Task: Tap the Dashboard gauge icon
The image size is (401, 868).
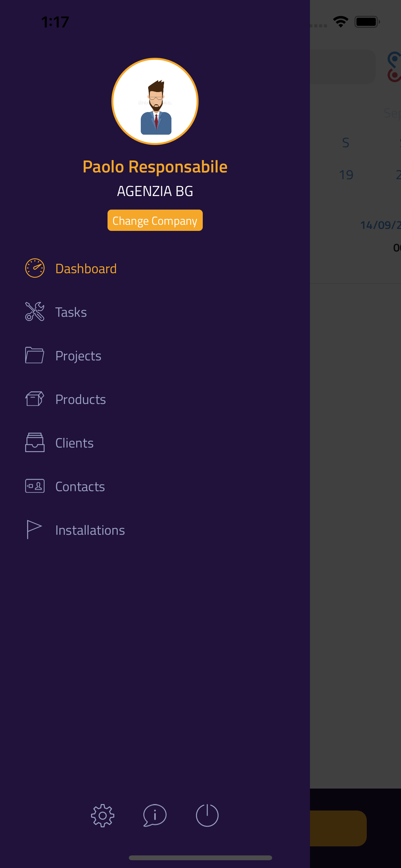Action: [x=35, y=268]
